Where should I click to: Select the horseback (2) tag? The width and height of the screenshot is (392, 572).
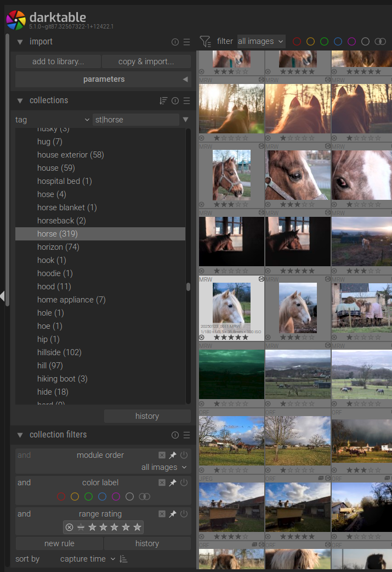(x=100, y=221)
